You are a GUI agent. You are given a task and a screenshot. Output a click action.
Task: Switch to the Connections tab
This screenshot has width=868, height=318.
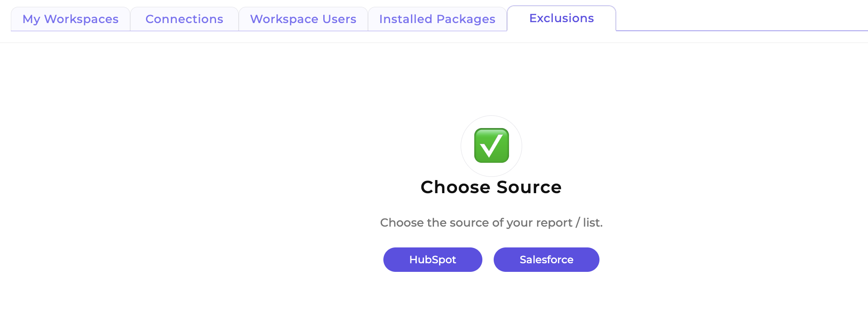coord(184,19)
